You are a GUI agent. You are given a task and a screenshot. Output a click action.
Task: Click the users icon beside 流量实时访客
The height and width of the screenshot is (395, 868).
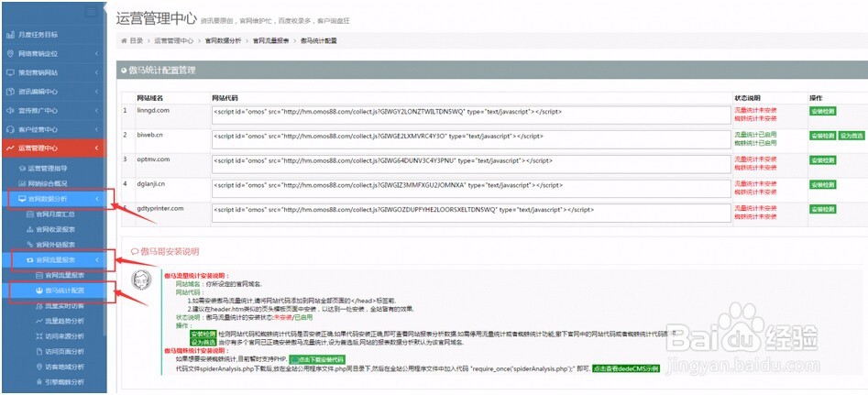[x=38, y=305]
